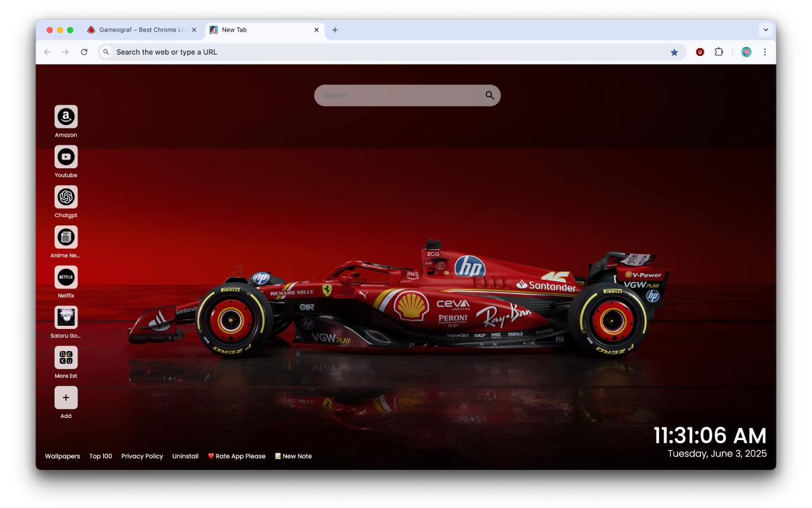Reload the page
Image resolution: width=812 pixels, height=508 pixels.
[84, 51]
